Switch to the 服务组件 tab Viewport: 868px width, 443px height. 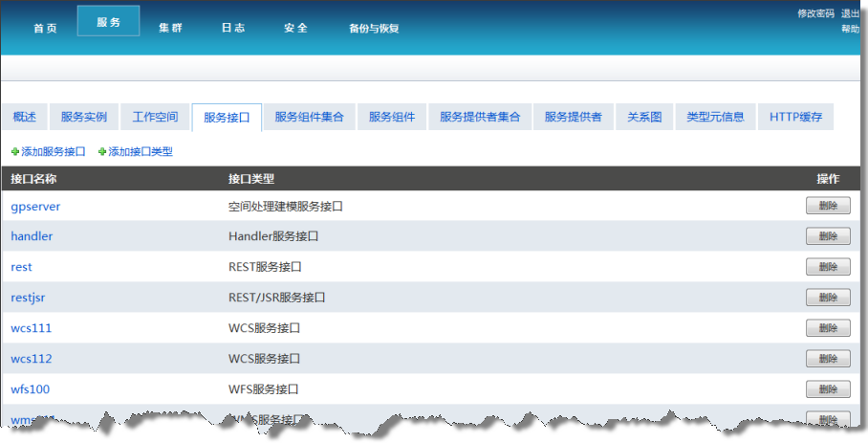(x=392, y=117)
